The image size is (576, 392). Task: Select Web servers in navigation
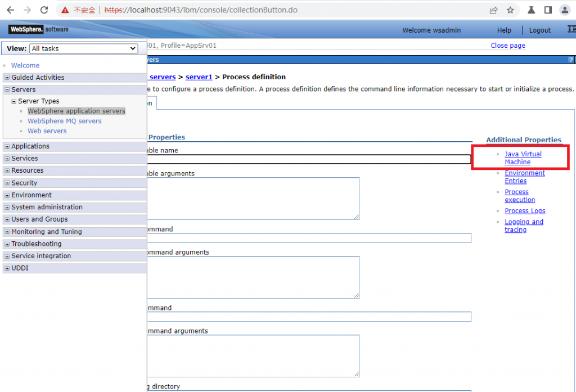[47, 131]
